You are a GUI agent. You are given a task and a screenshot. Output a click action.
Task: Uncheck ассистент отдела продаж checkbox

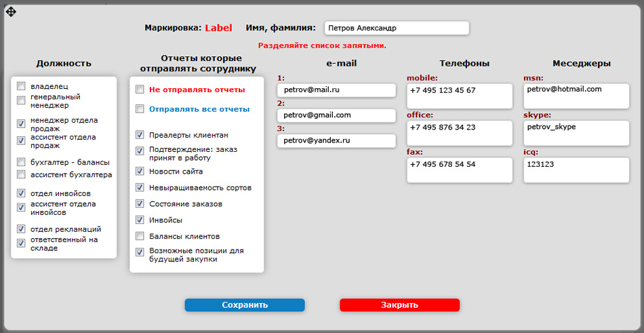(21, 140)
